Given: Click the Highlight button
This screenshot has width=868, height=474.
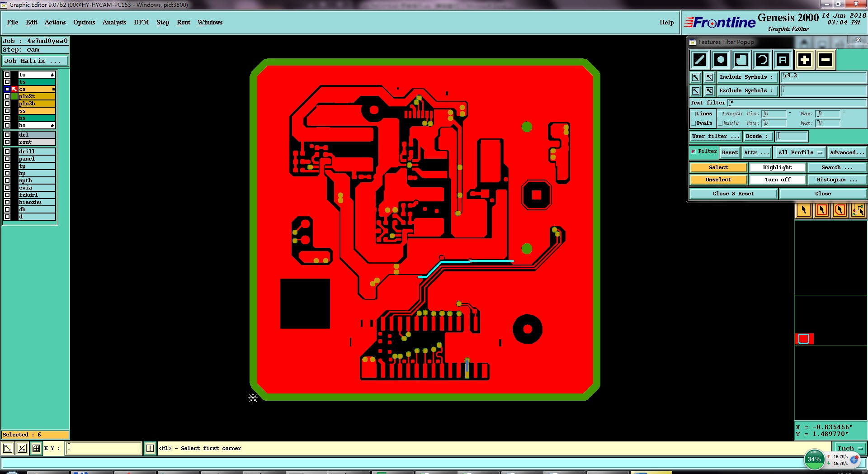Looking at the screenshot, I should tap(778, 167).
